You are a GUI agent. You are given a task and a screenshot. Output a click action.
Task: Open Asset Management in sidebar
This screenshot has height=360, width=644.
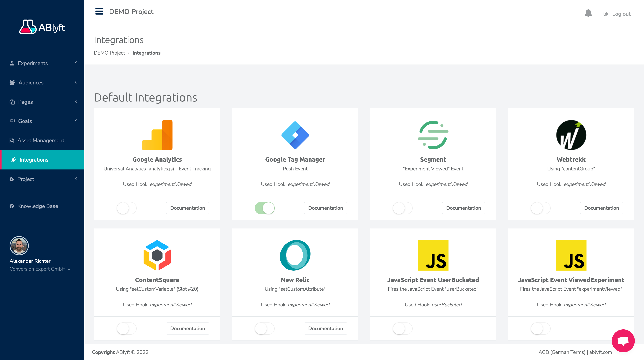41,140
